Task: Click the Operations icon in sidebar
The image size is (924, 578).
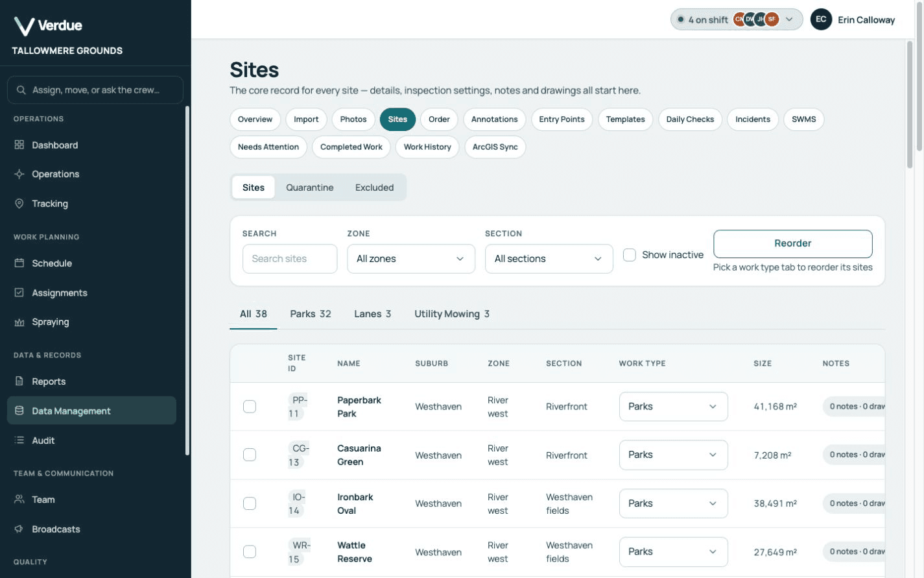Action: coord(19,174)
